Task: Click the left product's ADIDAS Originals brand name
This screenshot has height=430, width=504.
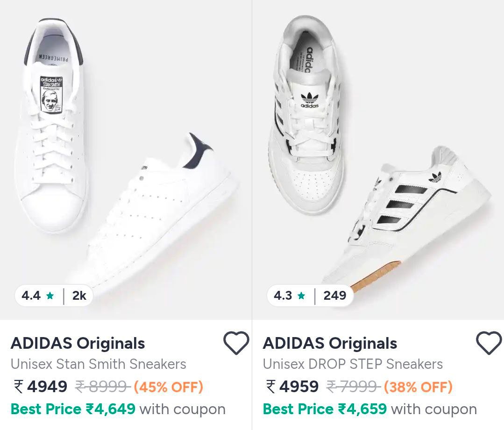Action: pyautogui.click(x=78, y=343)
